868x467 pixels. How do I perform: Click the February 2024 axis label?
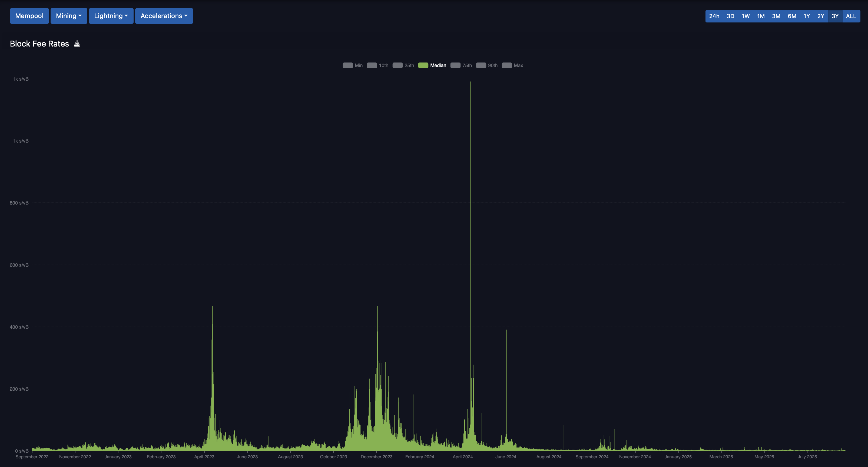(419, 457)
